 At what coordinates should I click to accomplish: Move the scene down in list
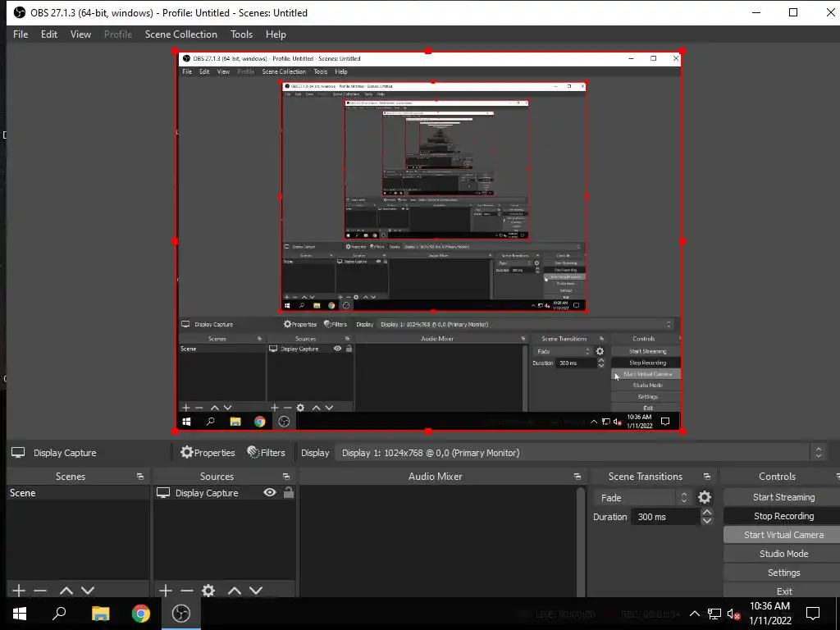tap(88, 591)
